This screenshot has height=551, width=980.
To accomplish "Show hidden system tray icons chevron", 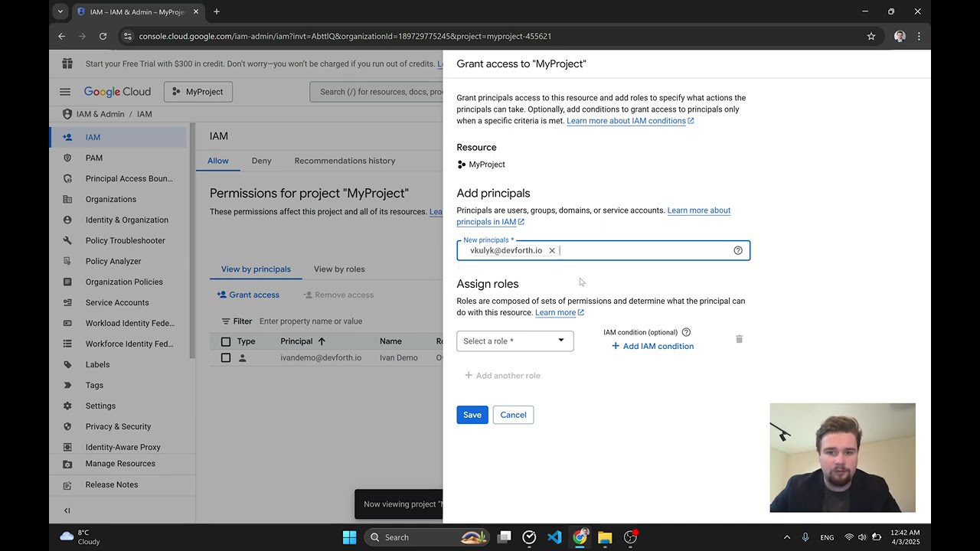I will (786, 537).
